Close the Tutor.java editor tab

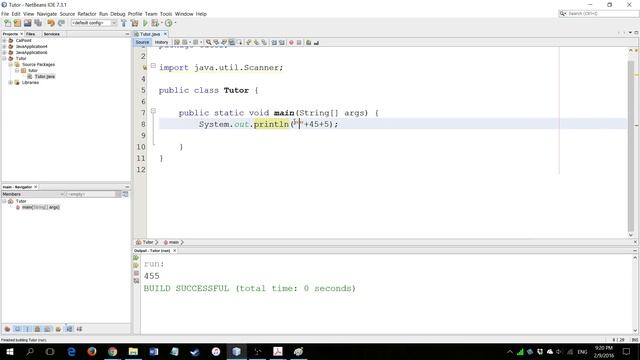165,34
